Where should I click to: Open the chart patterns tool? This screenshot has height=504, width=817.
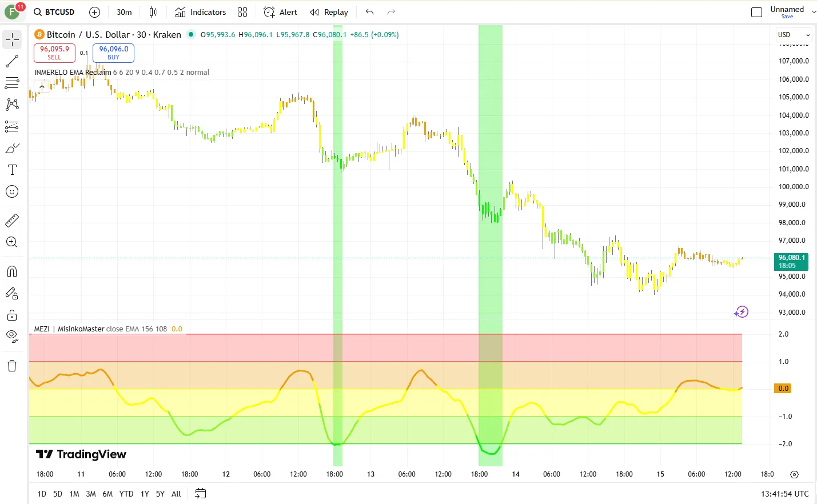pos(12,105)
